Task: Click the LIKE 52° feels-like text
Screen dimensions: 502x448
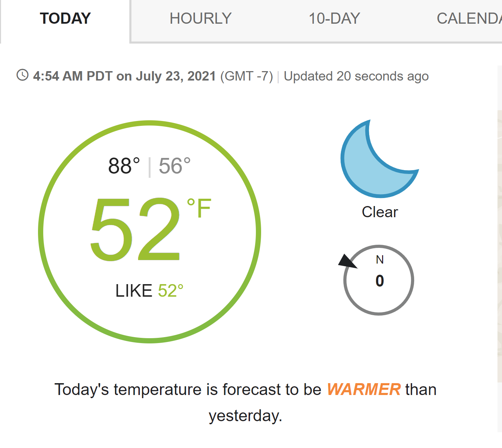Action: click(x=149, y=291)
